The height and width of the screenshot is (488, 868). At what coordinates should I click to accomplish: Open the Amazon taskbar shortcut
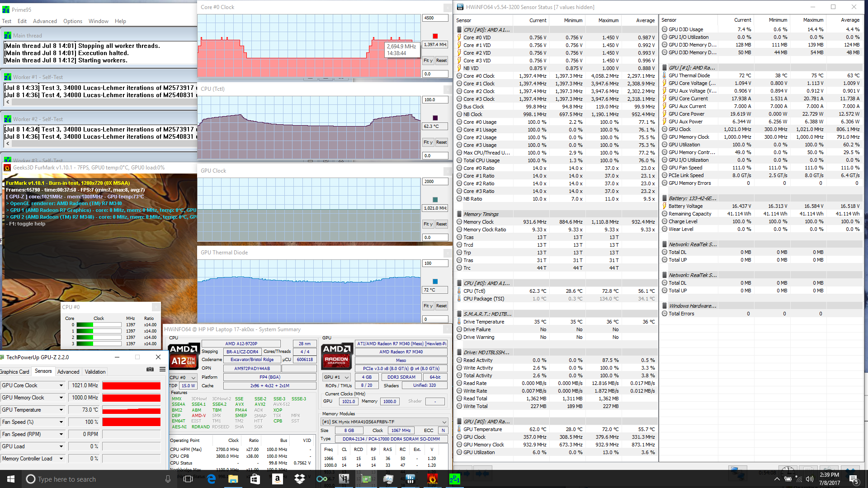pos(277,479)
